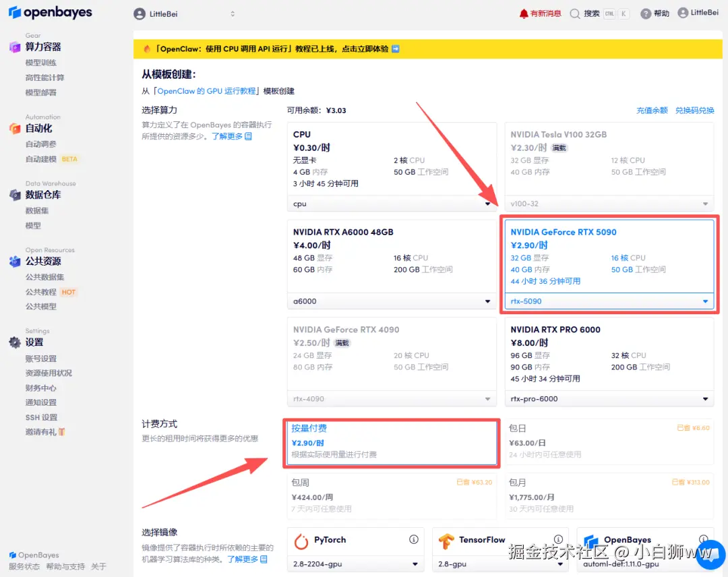Choose 包月 ¥1,775.00/月 billing option
The height and width of the screenshot is (577, 728).
point(609,496)
